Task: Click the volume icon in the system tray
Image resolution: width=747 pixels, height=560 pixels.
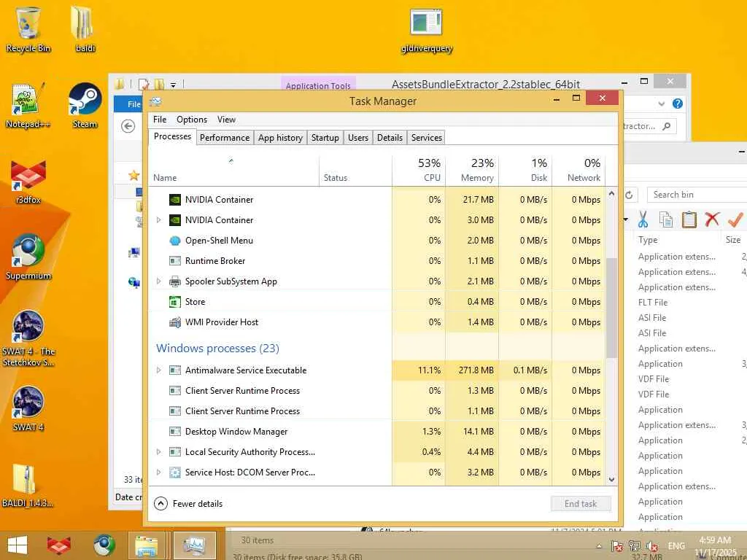Action: tap(652, 546)
